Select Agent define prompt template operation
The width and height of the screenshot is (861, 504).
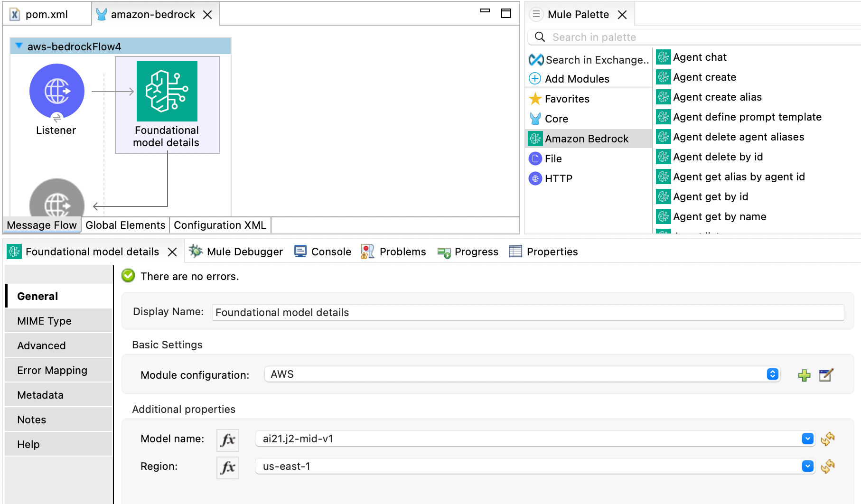pyautogui.click(x=739, y=117)
